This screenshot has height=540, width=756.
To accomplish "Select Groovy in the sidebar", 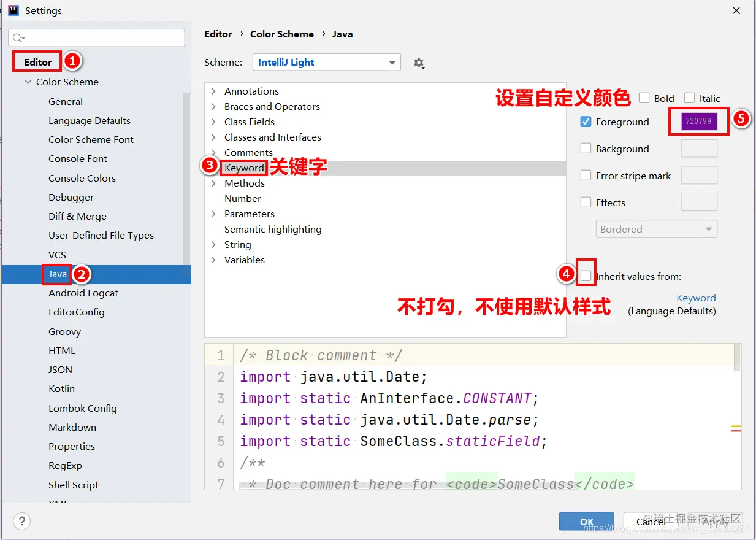I will pyautogui.click(x=64, y=331).
